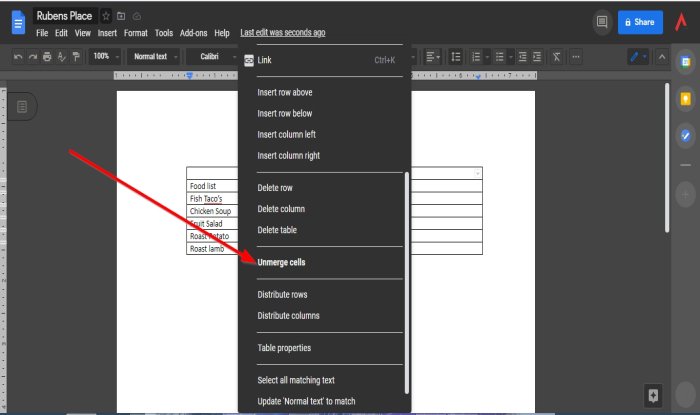700x415 pixels.
Task: Get add-ons with plus icon
Action: tap(685, 195)
